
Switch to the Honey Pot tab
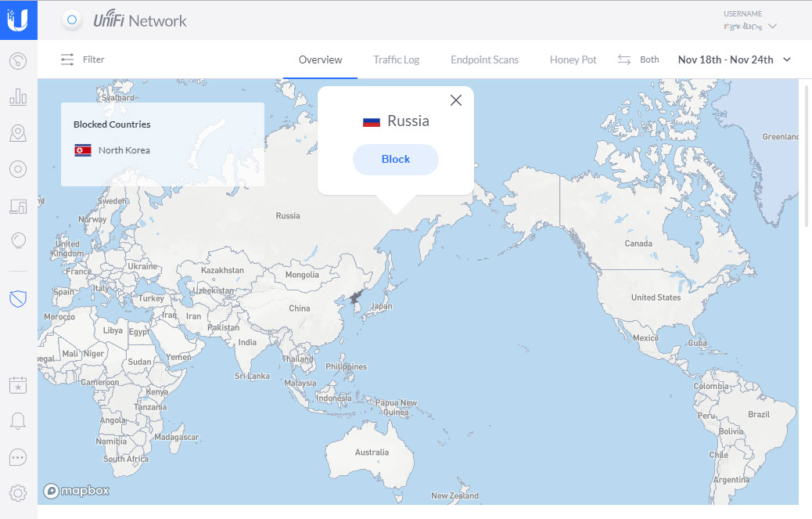(573, 59)
